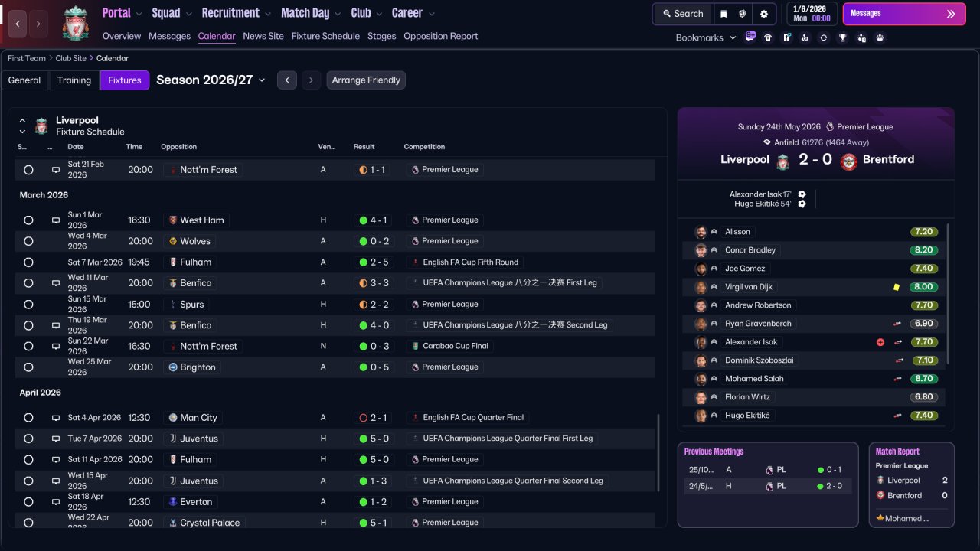Open the 9+ notifications bookmark icon

pyautogui.click(x=750, y=37)
